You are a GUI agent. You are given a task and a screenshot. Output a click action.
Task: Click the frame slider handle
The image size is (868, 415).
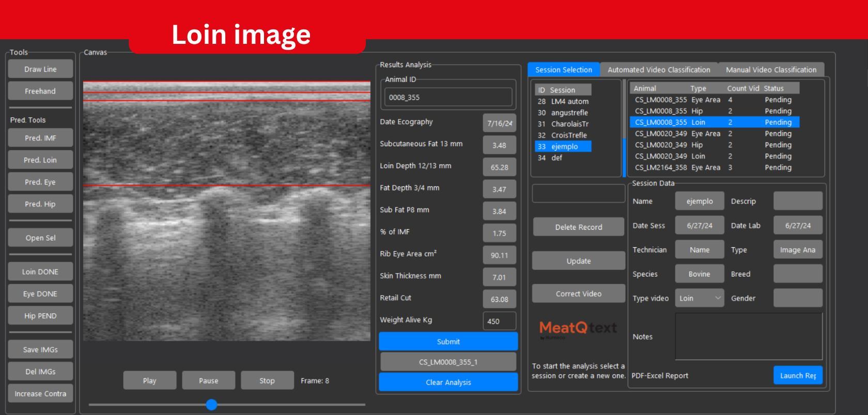pyautogui.click(x=211, y=405)
